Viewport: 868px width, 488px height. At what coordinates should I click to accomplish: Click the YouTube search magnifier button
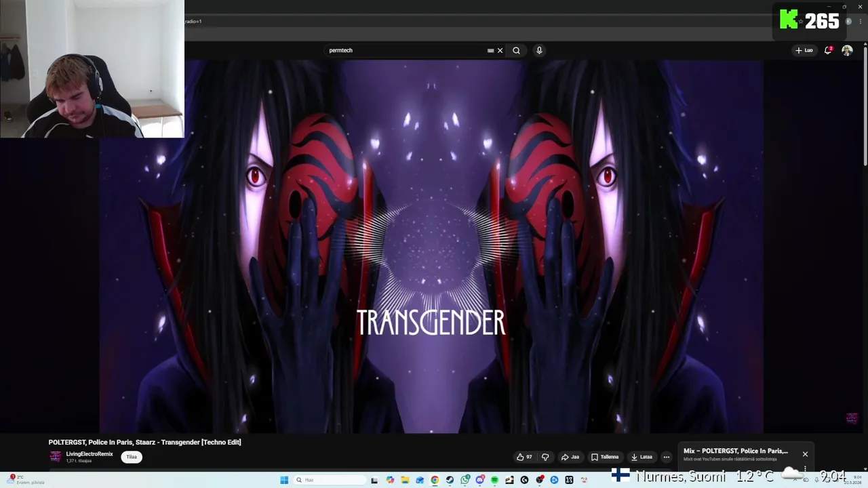[516, 50]
